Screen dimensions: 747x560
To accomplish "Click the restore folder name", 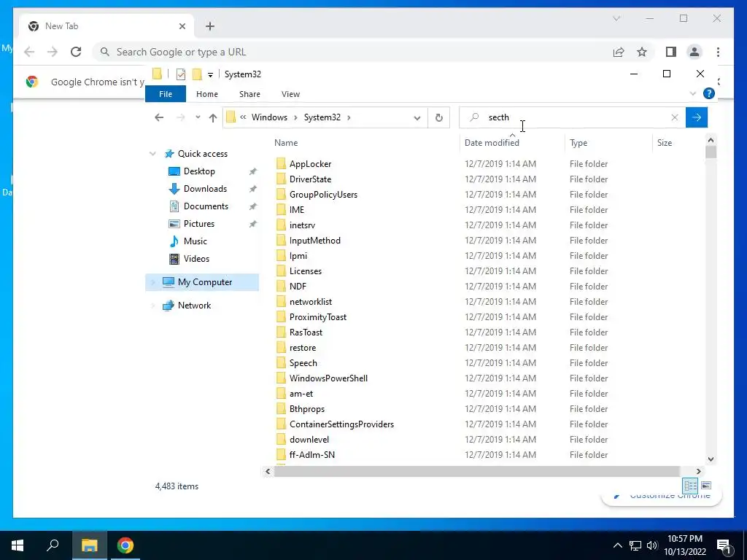I will coord(303,348).
